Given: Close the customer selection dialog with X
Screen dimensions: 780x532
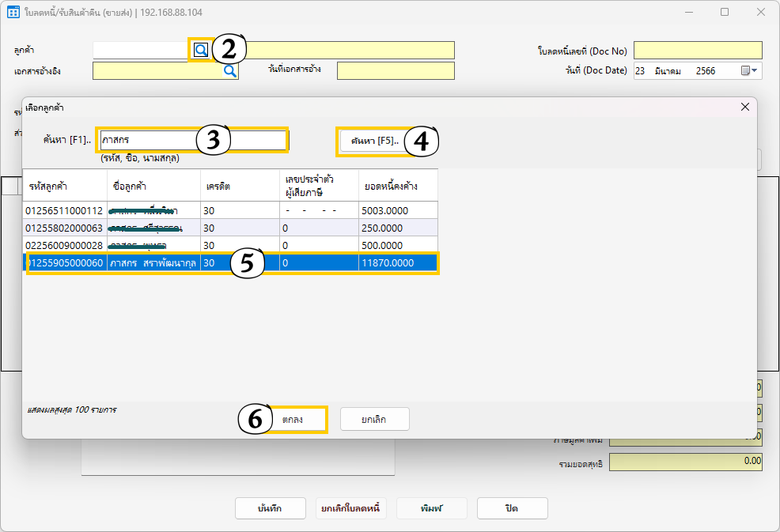Looking at the screenshot, I should tap(744, 107).
